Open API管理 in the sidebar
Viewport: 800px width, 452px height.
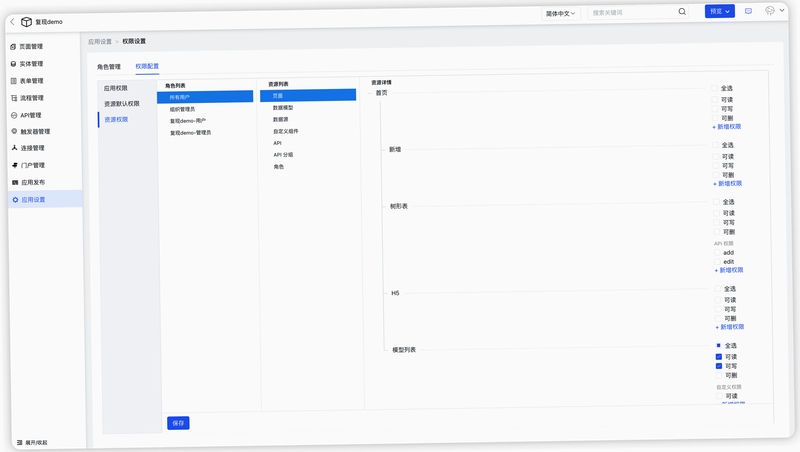click(26, 115)
